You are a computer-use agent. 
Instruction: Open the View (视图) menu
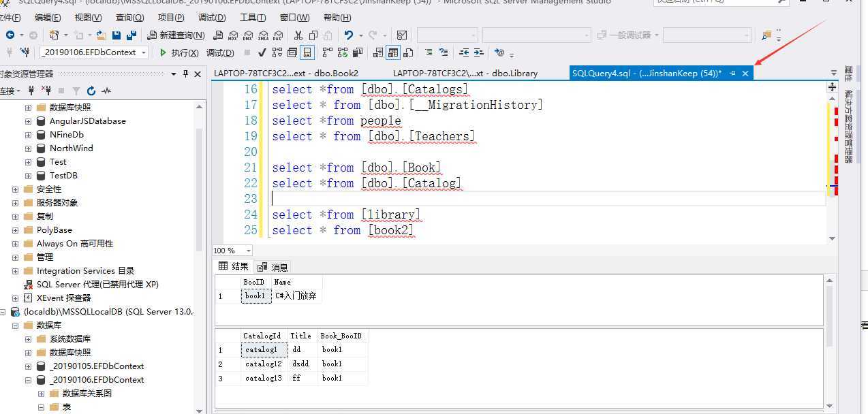(x=89, y=17)
